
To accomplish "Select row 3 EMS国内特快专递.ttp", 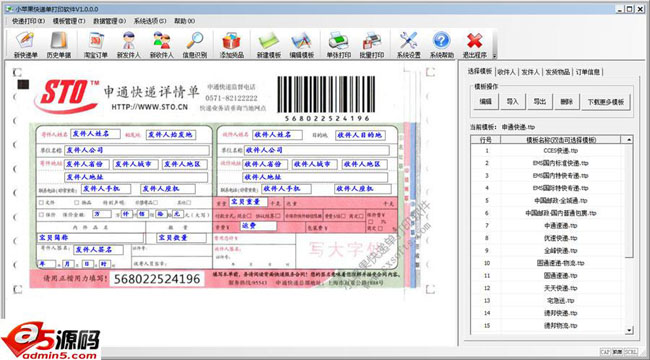I will [547, 175].
